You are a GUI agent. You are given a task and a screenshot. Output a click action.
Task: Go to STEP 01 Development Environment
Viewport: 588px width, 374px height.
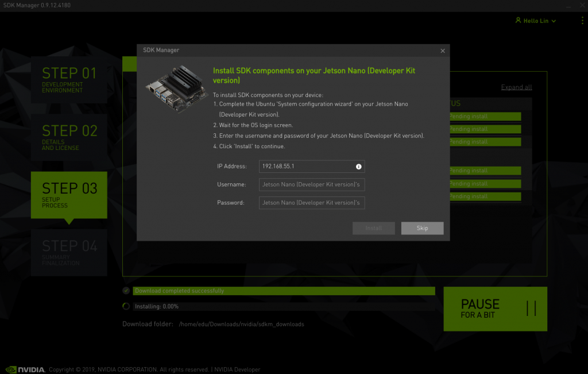coord(69,79)
